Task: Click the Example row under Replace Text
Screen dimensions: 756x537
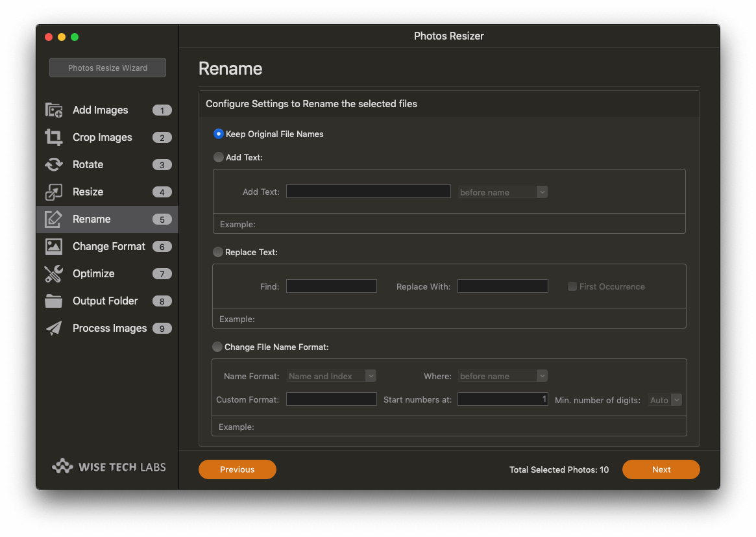Action: pos(449,318)
